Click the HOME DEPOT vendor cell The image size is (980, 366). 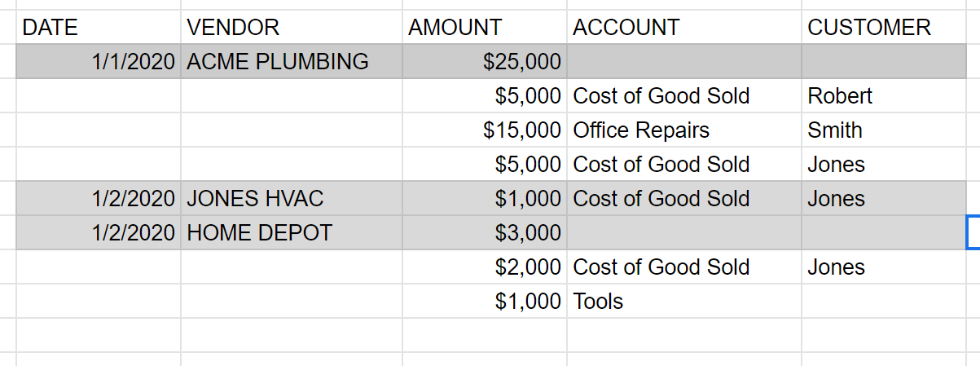click(291, 233)
